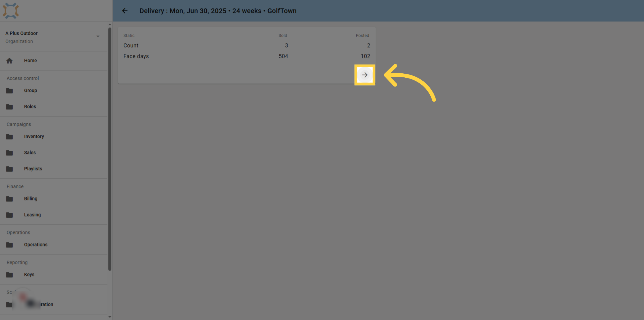Viewport: 644px width, 320px height.
Task: Open the forward arrow on Static card
Action: tap(365, 75)
